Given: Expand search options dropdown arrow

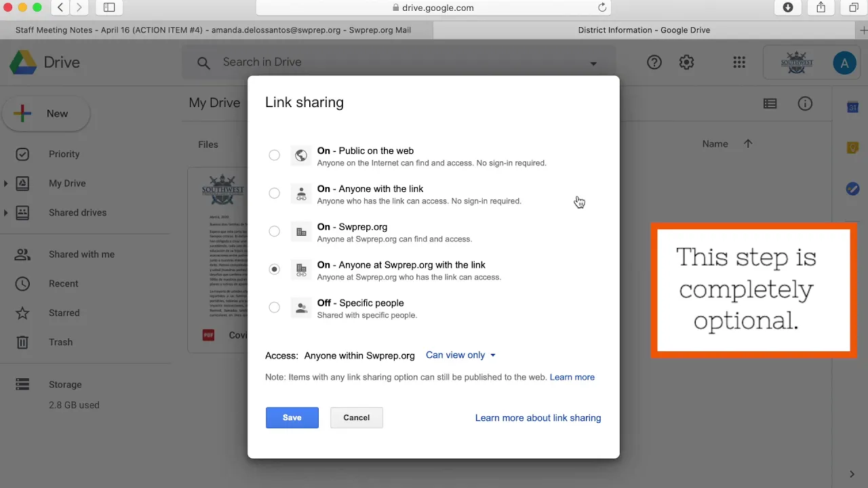Looking at the screenshot, I should [x=593, y=64].
